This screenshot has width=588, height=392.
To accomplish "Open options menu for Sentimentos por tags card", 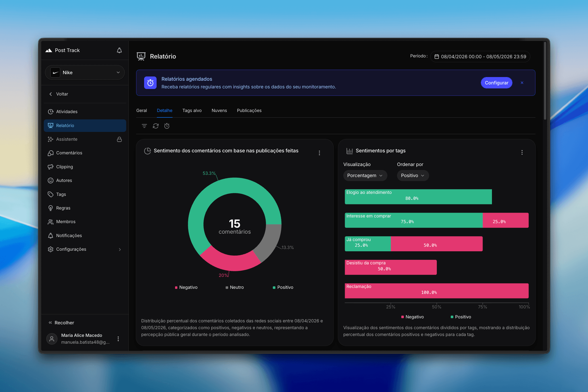I will [x=522, y=152].
